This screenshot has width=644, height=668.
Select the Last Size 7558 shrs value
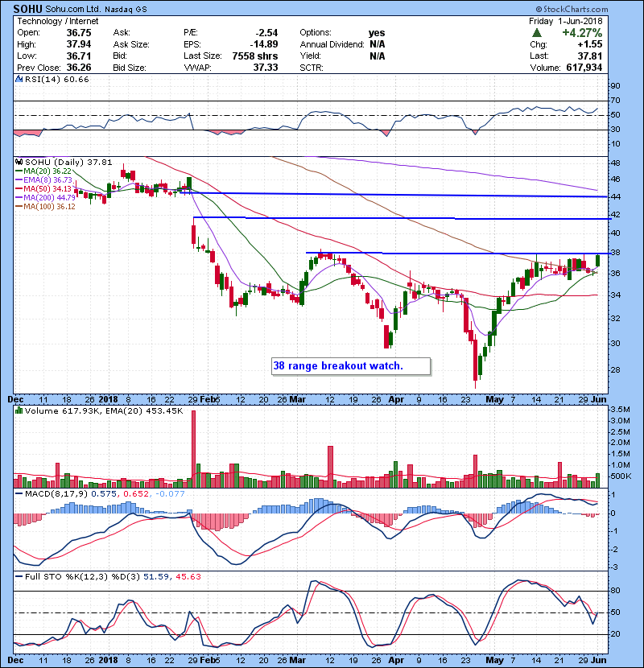click(x=255, y=56)
